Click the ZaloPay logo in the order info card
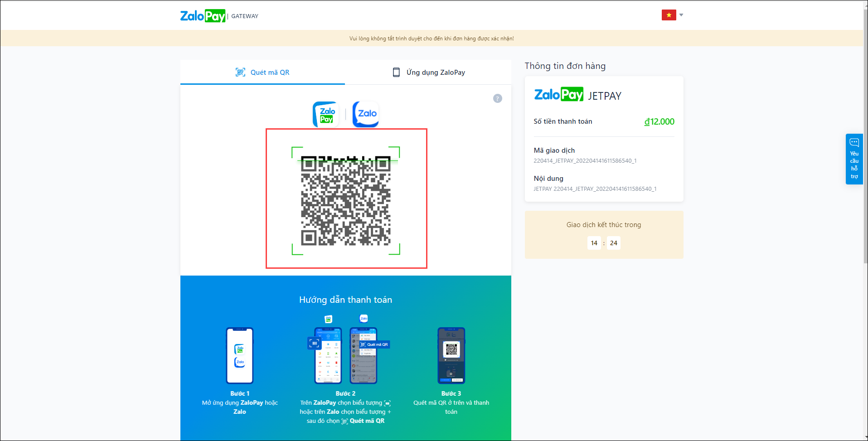This screenshot has height=441, width=868. click(x=559, y=94)
